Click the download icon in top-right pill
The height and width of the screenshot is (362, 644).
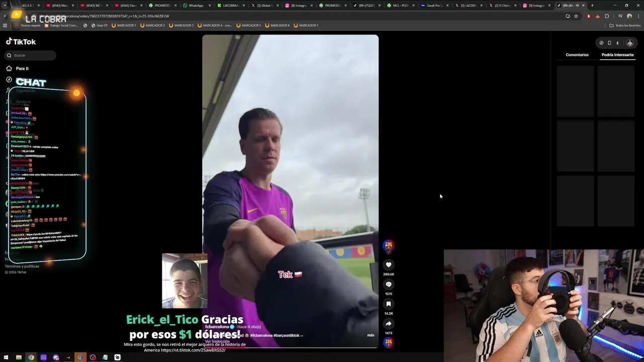617,43
